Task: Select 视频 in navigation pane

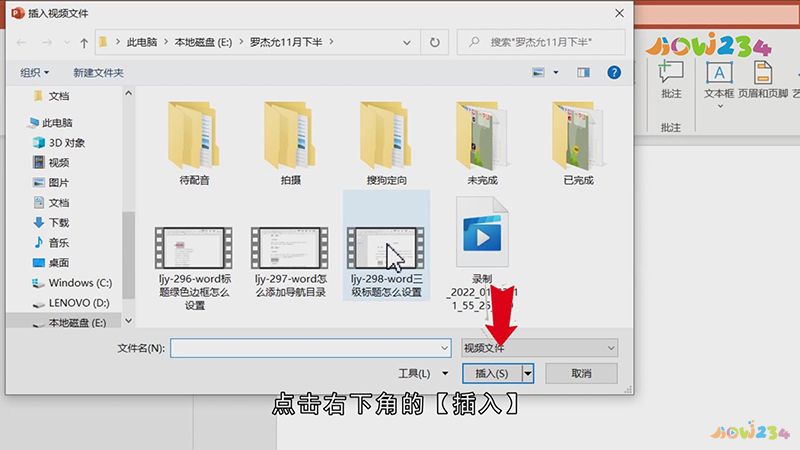Action: tap(51, 163)
